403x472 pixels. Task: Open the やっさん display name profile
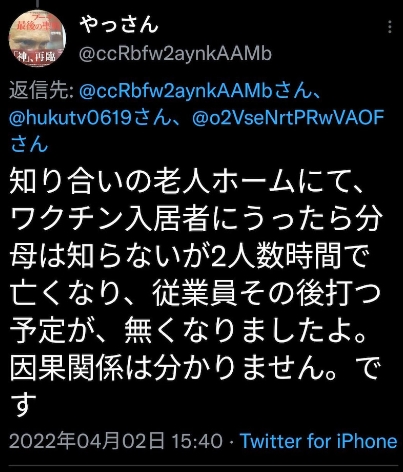tap(118, 24)
